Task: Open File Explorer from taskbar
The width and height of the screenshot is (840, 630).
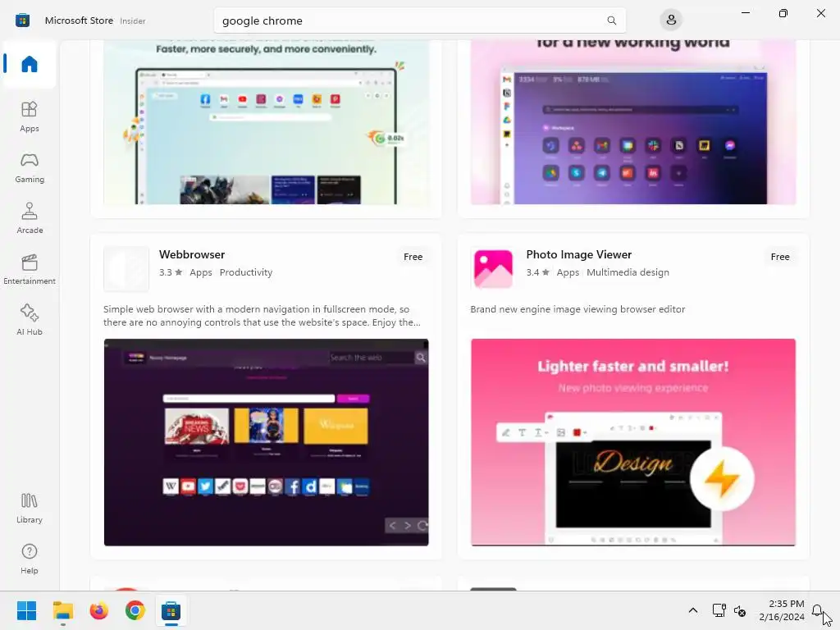Action: tap(63, 610)
